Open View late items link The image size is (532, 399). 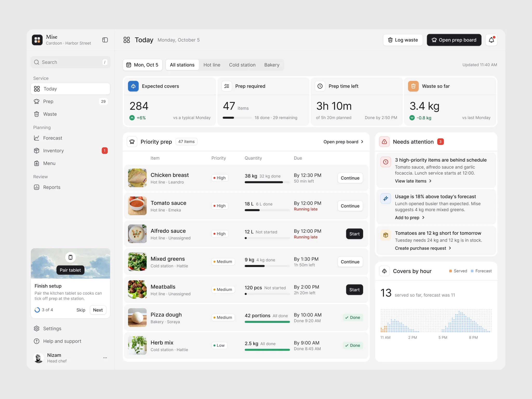413,181
